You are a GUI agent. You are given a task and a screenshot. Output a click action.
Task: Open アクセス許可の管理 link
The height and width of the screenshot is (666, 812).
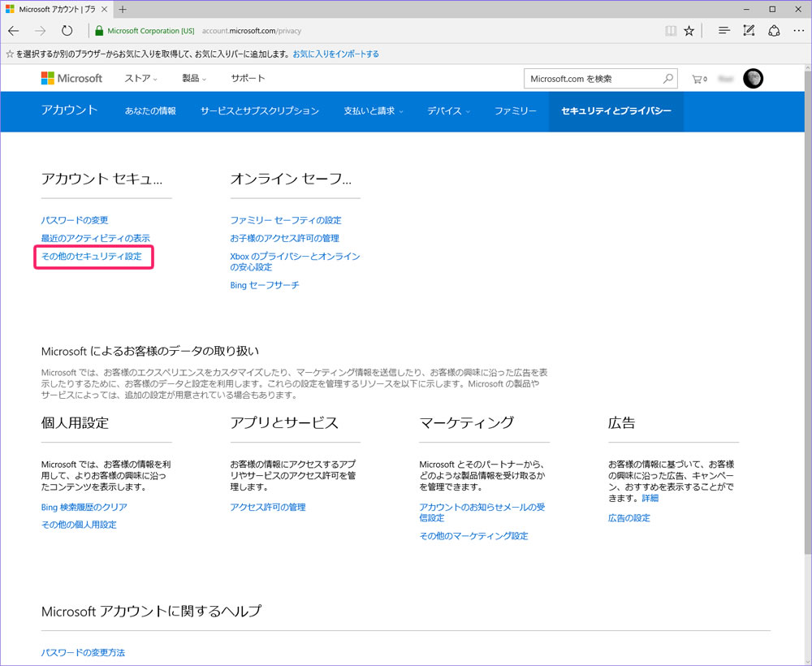[268, 507]
